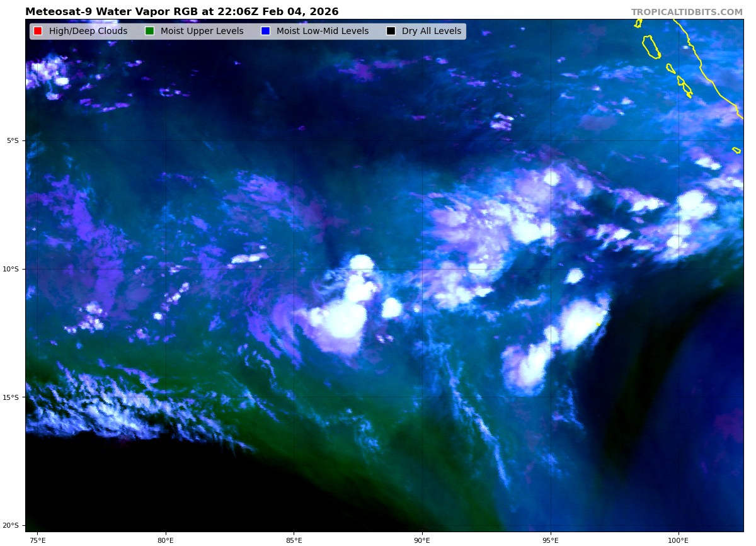Screen dimensions: 756x546
Task: Click the black Dry All Levels swatch
Action: coord(391,31)
